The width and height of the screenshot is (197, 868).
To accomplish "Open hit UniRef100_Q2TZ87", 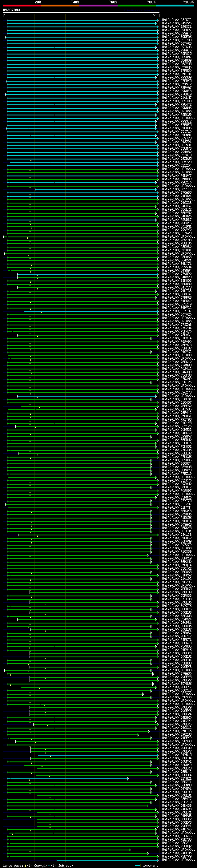I will (177, 504).
